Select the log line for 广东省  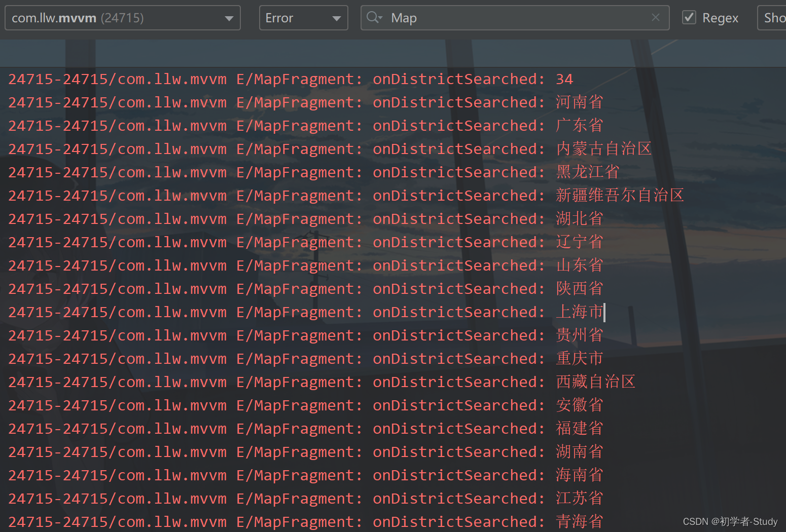coord(306,126)
